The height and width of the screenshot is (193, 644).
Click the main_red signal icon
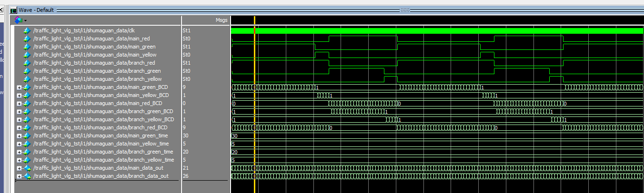pyautogui.click(x=27, y=39)
